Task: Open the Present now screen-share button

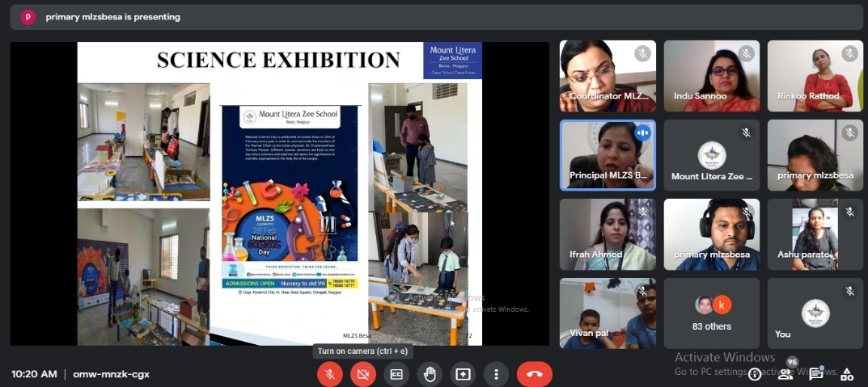Action: (x=463, y=374)
